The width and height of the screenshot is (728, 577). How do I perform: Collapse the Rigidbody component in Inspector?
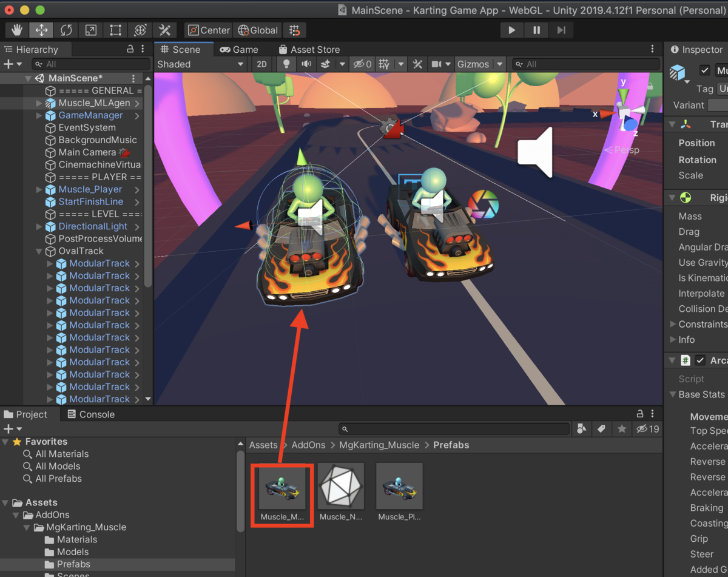tap(672, 198)
